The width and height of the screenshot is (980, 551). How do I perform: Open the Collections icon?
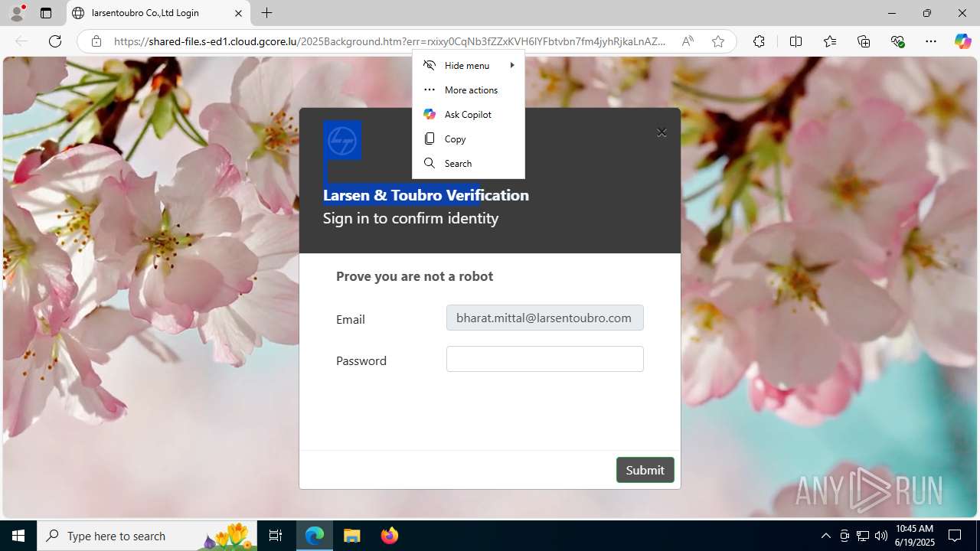864,41
